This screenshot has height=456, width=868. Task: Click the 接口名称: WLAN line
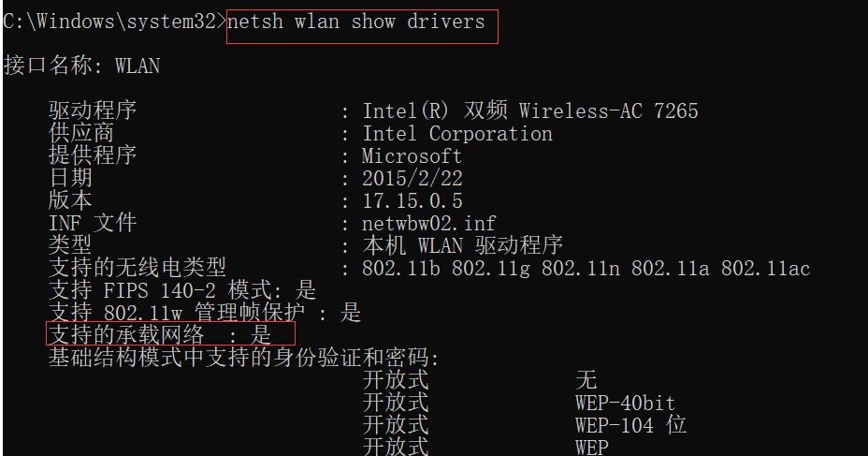(82, 66)
